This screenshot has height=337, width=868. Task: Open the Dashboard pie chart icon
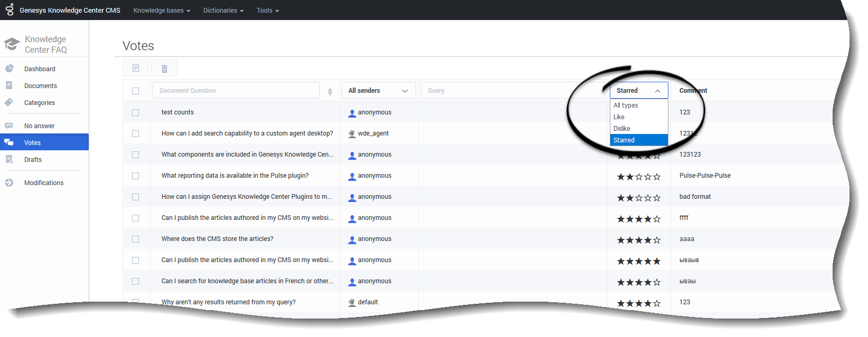(x=9, y=69)
